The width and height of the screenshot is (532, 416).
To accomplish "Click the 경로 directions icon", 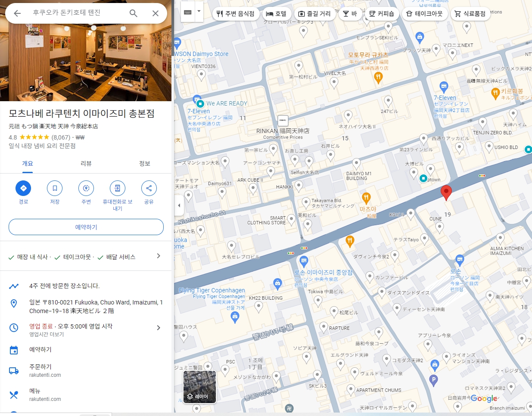I will tap(23, 188).
